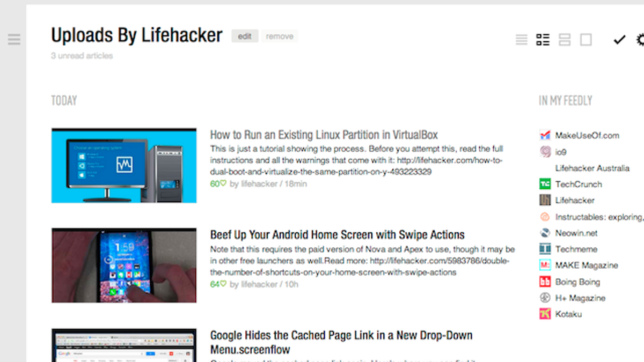Click the Lifehacker feed icon
The height and width of the screenshot is (362, 644).
pyautogui.click(x=545, y=200)
